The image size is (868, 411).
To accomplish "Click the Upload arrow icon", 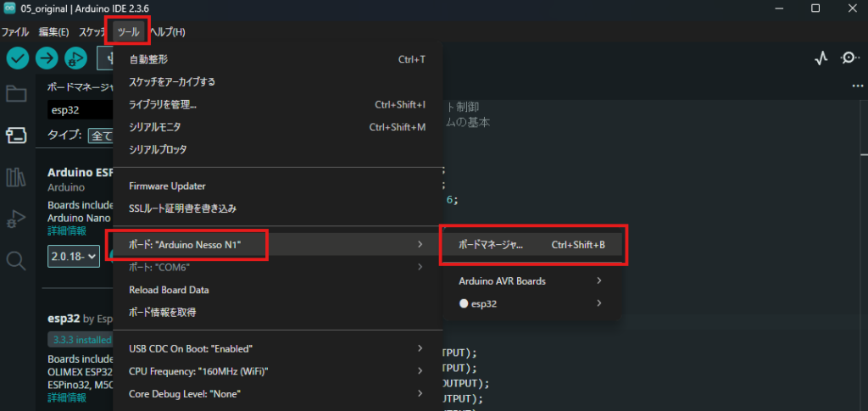I will (x=47, y=58).
